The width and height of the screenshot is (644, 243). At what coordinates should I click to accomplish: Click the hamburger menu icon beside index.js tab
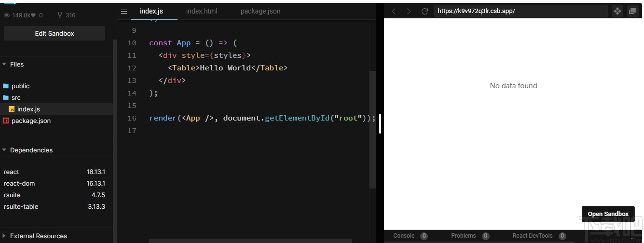(124, 11)
